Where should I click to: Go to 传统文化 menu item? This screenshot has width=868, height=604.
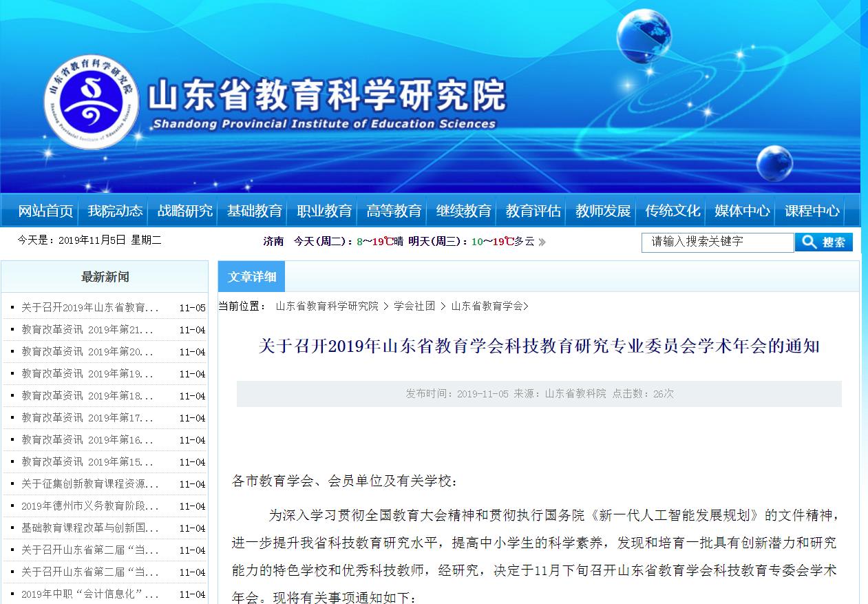[x=673, y=211]
